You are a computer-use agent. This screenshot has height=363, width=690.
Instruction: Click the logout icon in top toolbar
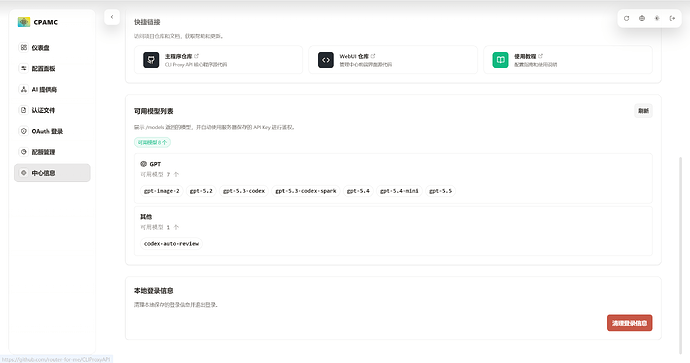coord(672,18)
